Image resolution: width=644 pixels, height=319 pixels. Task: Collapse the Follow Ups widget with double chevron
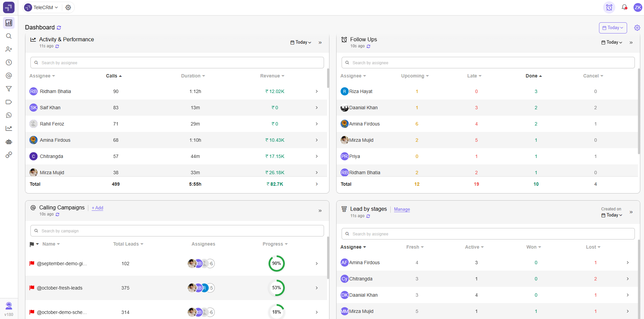(631, 43)
